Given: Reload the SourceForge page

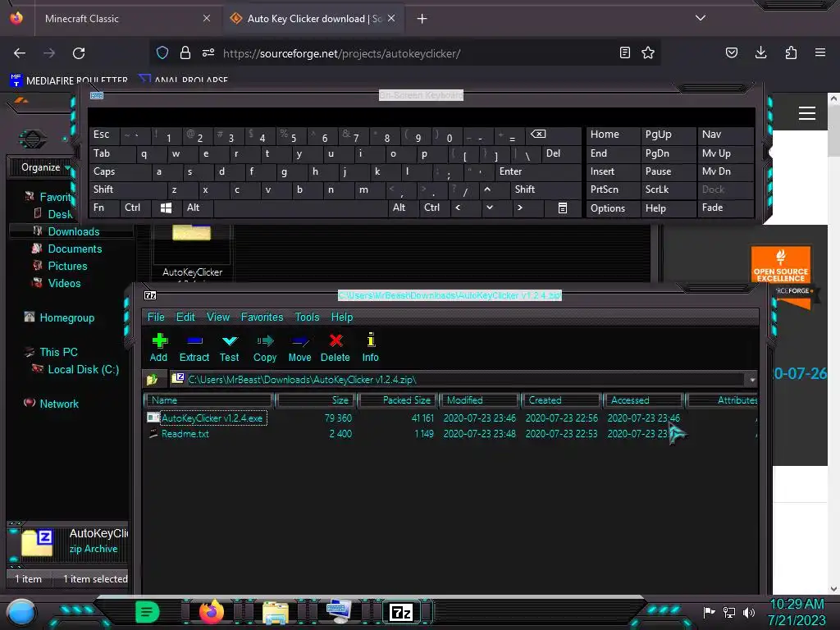Looking at the screenshot, I should pos(79,53).
